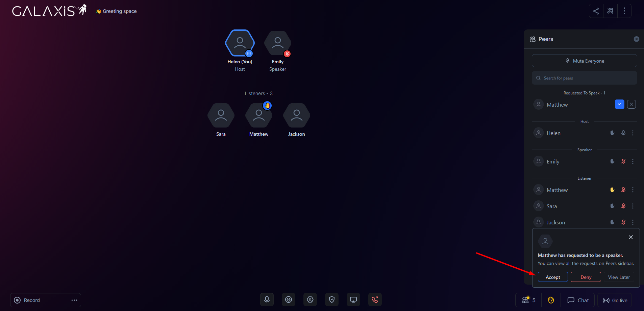Approve Matthew's request with blue checkmark
Viewport: 644px width, 311px height.
click(x=619, y=104)
